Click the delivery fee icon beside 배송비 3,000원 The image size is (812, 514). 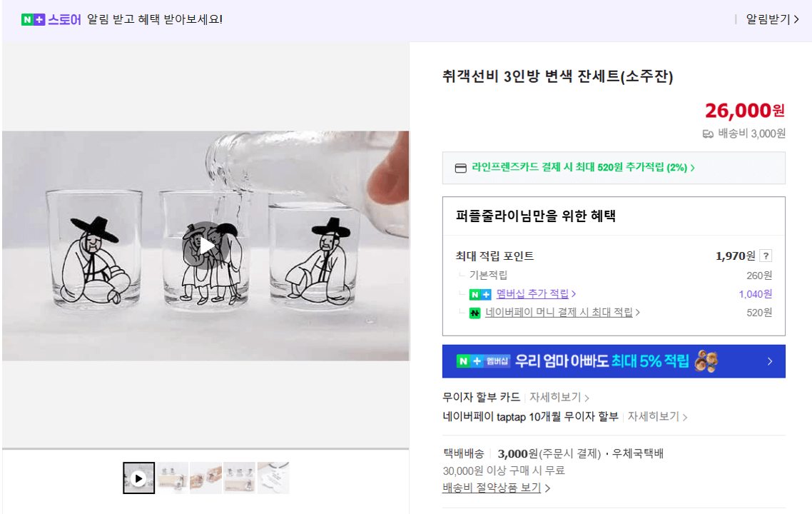[708, 133]
